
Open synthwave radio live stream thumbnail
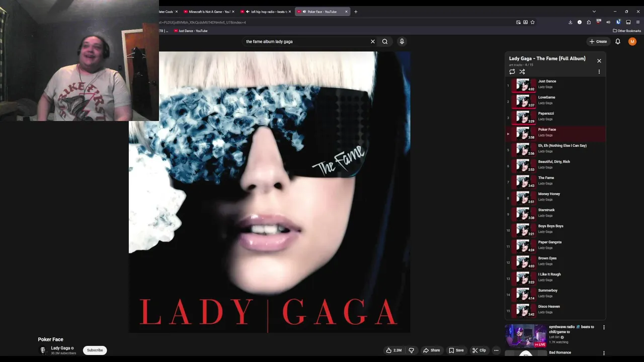tap(526, 336)
